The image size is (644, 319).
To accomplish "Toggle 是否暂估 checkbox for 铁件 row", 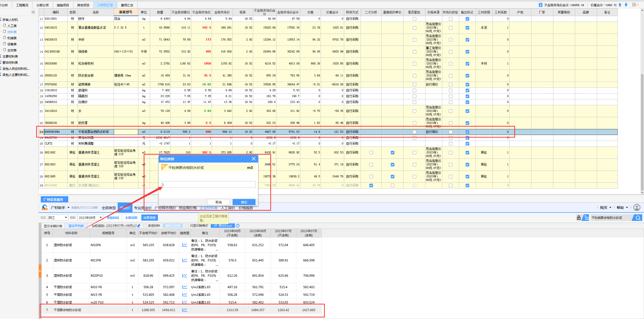I will [x=414, y=19].
